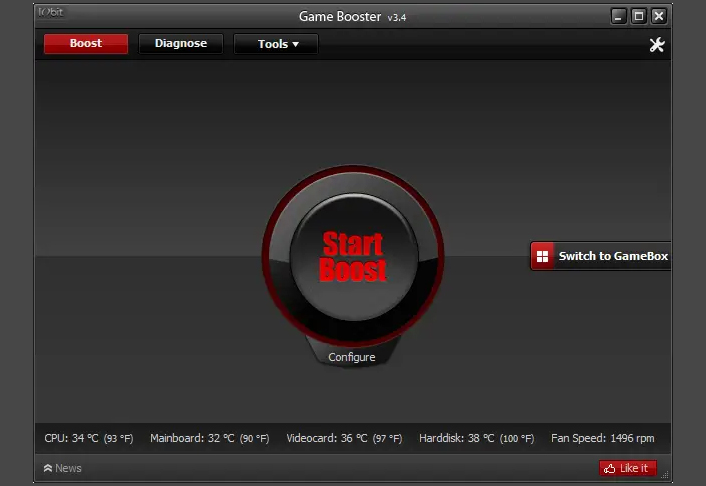Click the GameBox grid icon
706x486 pixels.
pyautogui.click(x=543, y=256)
